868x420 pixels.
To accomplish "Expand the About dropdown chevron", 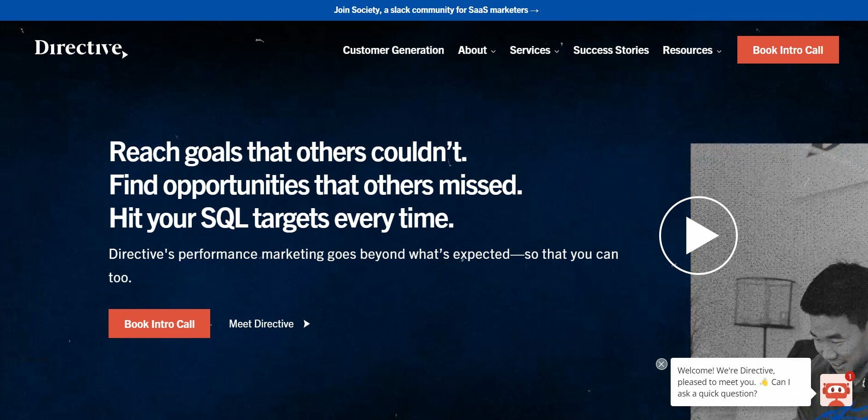I will (x=494, y=51).
